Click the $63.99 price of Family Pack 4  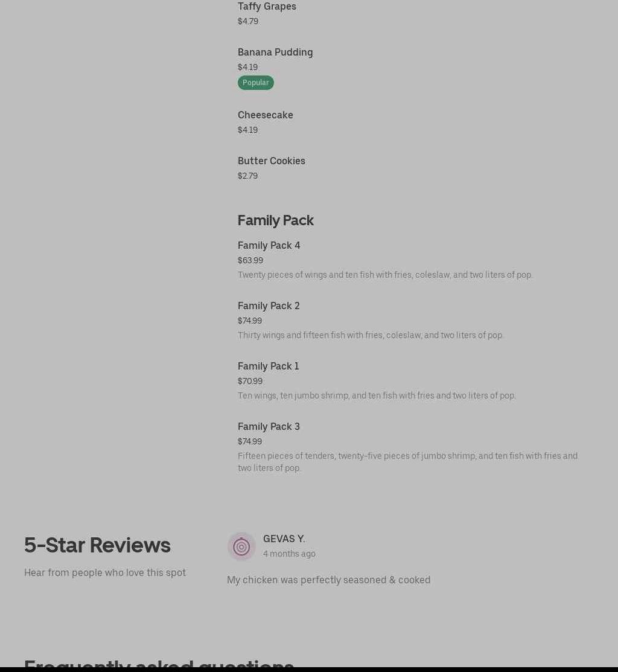[x=250, y=261]
